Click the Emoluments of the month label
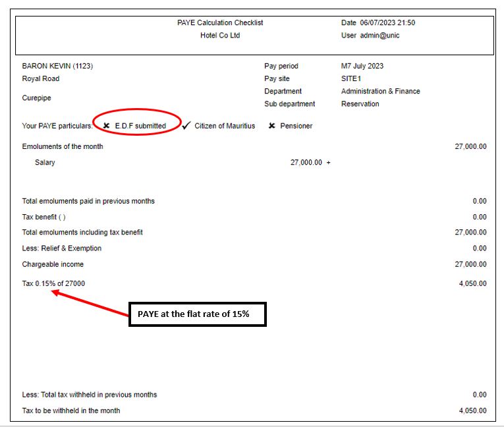The width and height of the screenshot is (504, 427). point(63,146)
